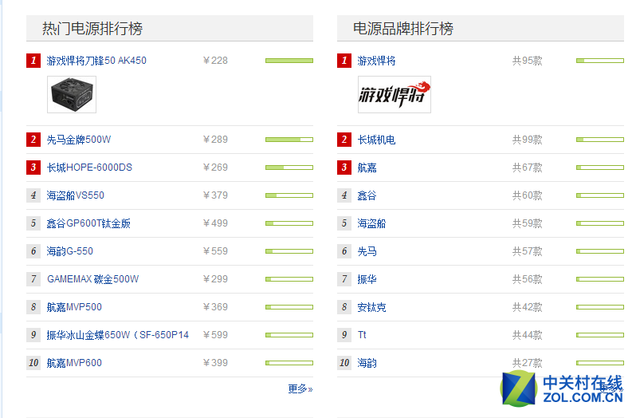
Task: Click rank 10 badge of 海韵 brand
Action: (x=344, y=363)
